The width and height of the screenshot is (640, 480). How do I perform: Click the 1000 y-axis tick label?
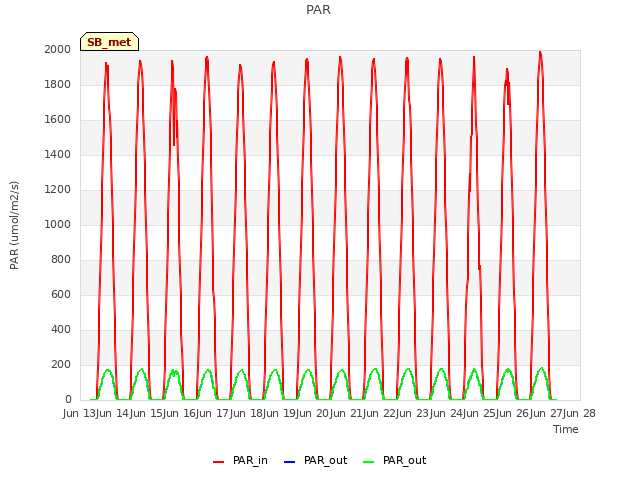coord(58,224)
